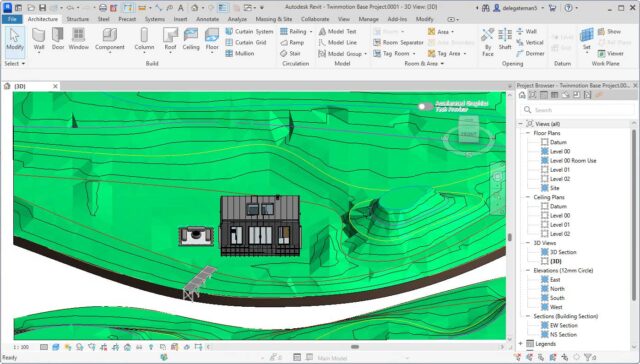The image size is (640, 364).
Task: Show the work plane
Action: pos(609,31)
